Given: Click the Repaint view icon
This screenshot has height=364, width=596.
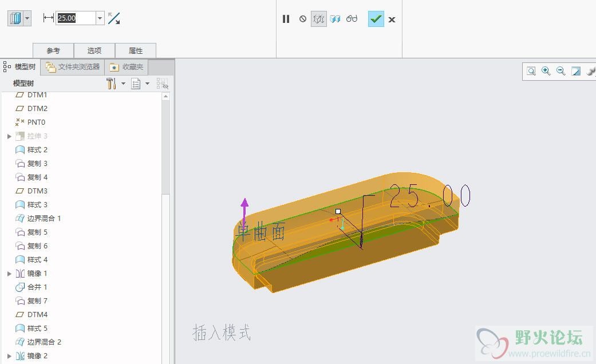Looking at the screenshot, I should [x=575, y=71].
